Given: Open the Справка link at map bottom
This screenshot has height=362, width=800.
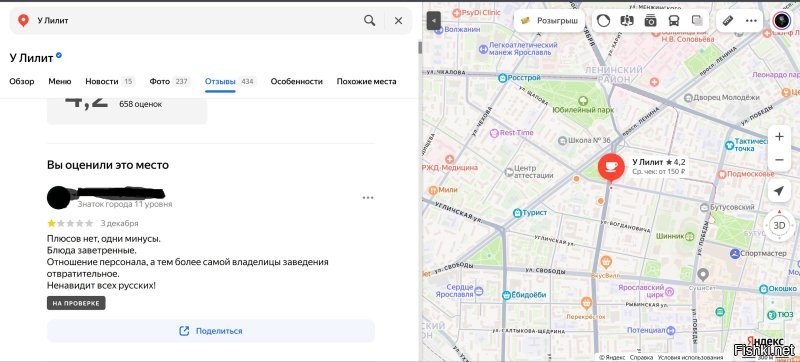Looking at the screenshot, I should tap(641, 358).
